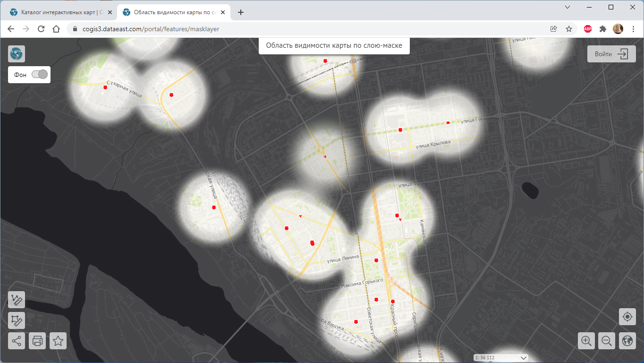Open the share map option
The width and height of the screenshot is (644, 363).
(17, 341)
